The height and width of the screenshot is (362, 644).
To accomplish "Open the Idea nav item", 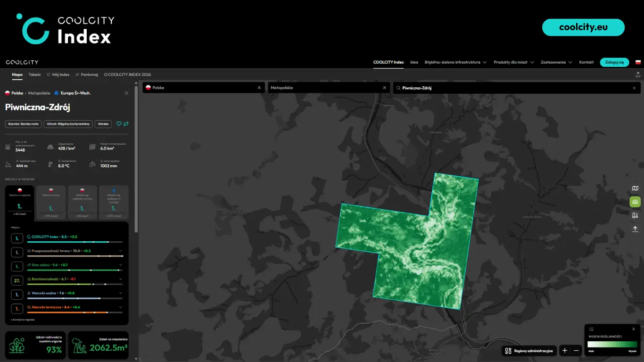I will (414, 62).
